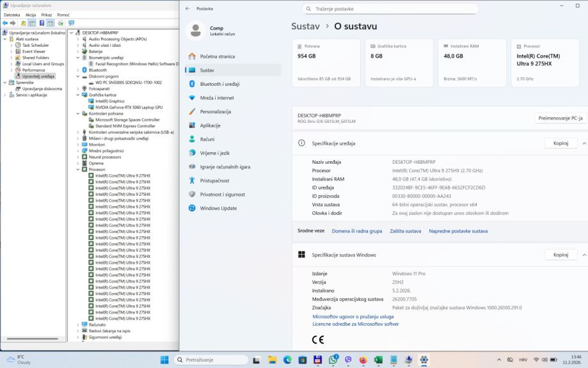Go to Personalizacija settings
This screenshot has width=588, height=368.
tap(216, 111)
